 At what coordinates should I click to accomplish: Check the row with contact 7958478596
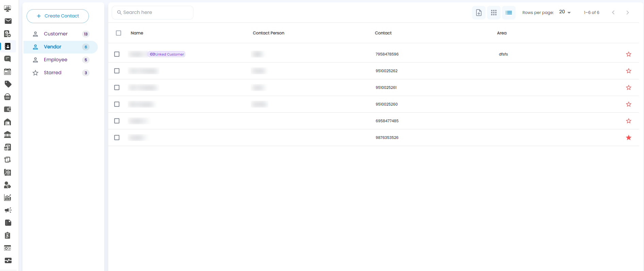point(117,54)
